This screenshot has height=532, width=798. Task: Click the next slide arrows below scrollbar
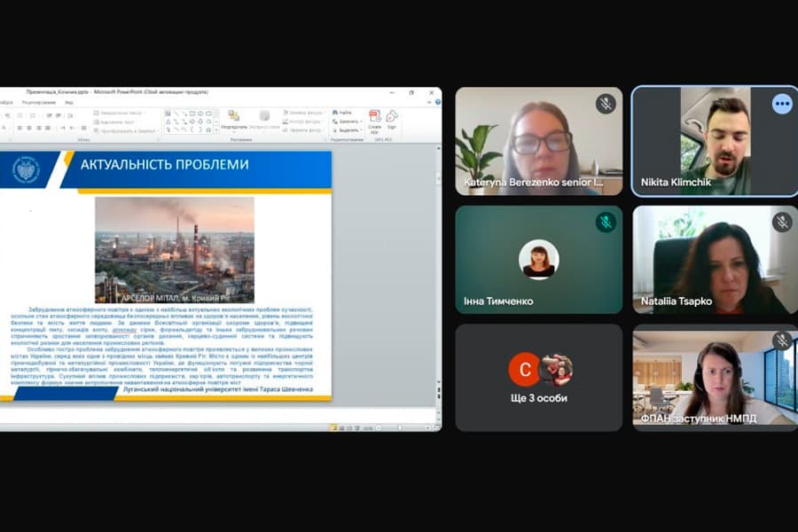click(438, 397)
